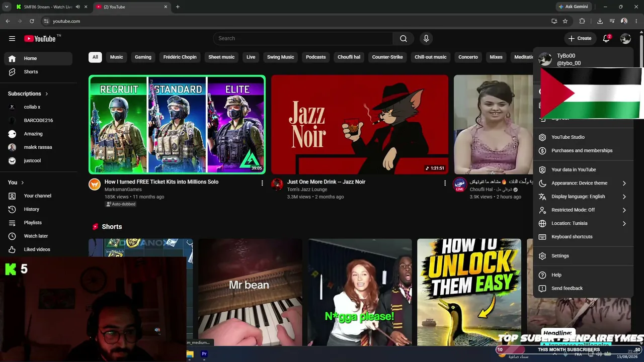Reload the YouTube page
Screen dimensions: 644x362
coord(32,21)
